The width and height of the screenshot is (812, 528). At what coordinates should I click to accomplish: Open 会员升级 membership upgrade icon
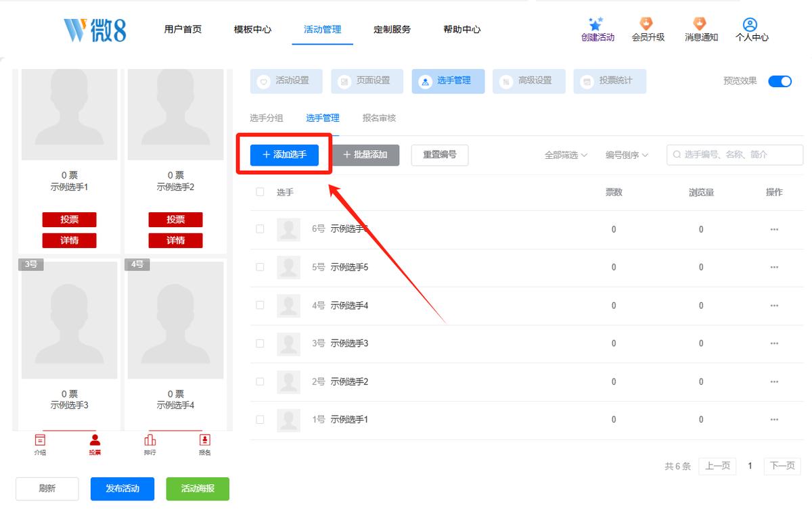[x=648, y=24]
